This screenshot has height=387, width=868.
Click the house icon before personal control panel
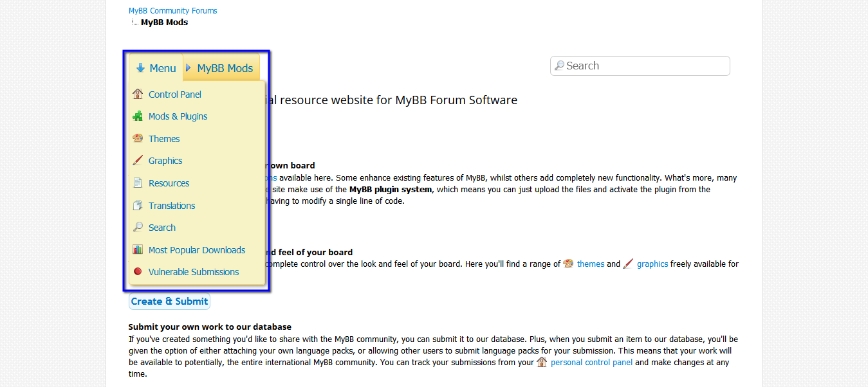point(542,362)
